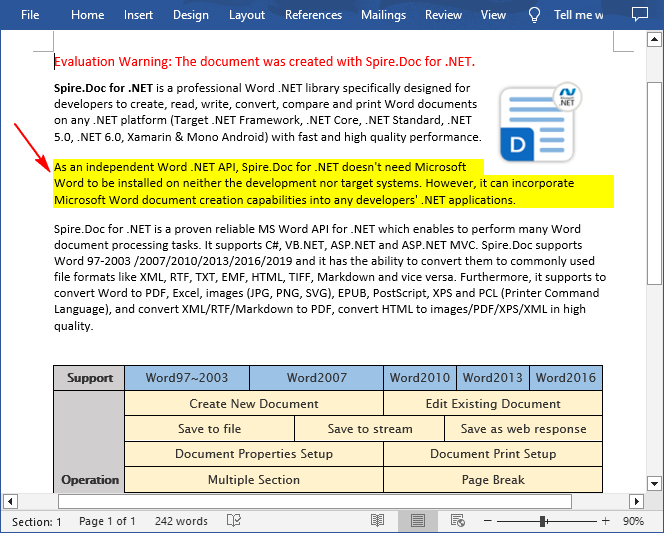Click the Word2007 table cell
This screenshot has width=664, height=533.
[x=316, y=378]
